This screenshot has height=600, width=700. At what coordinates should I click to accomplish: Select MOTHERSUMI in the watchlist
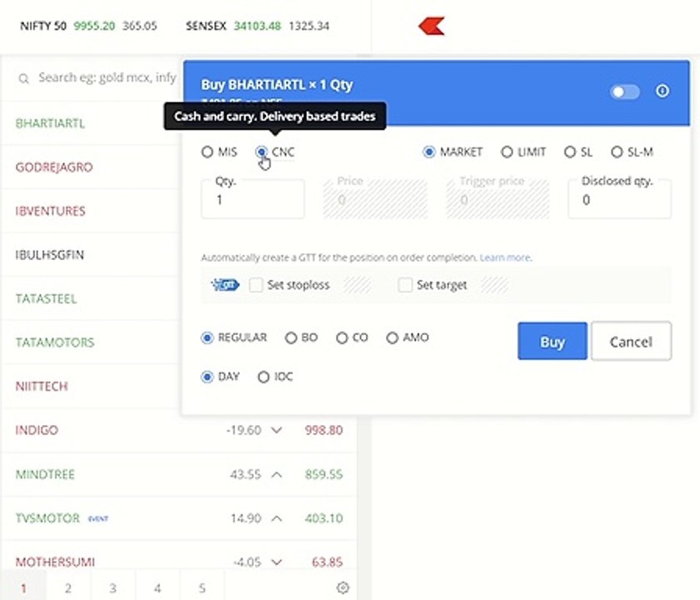pos(55,562)
